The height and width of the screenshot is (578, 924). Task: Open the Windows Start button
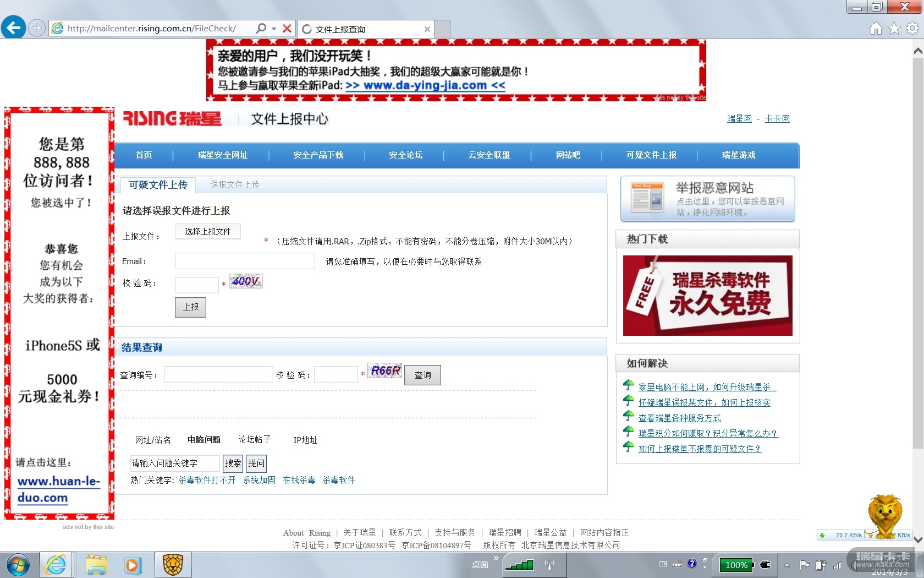click(x=18, y=565)
